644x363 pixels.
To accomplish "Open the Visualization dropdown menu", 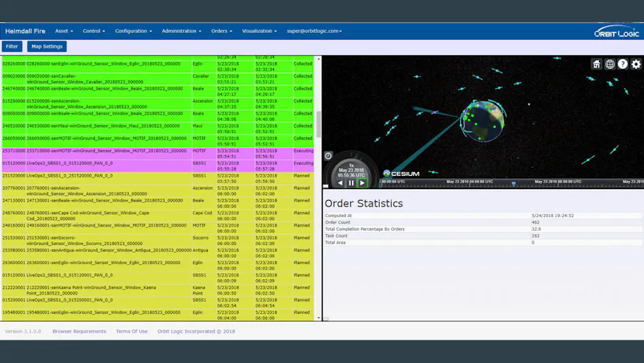I will tap(259, 31).
